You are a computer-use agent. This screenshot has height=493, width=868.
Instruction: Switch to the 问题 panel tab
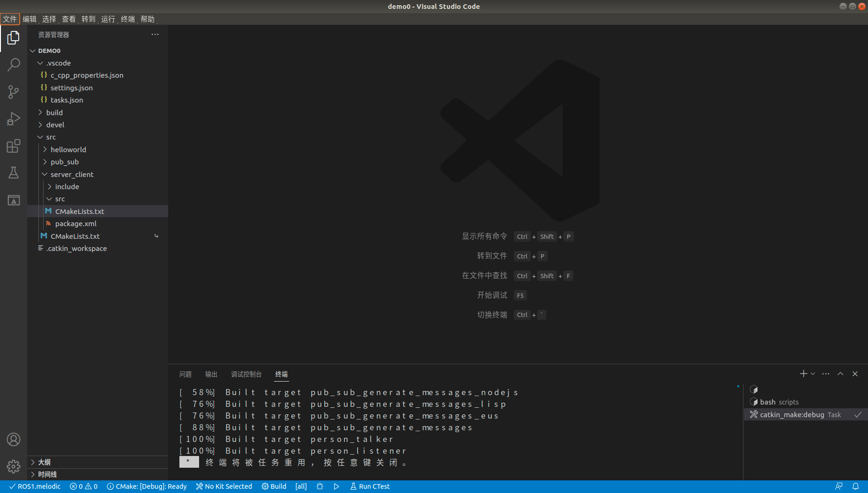pyautogui.click(x=185, y=374)
